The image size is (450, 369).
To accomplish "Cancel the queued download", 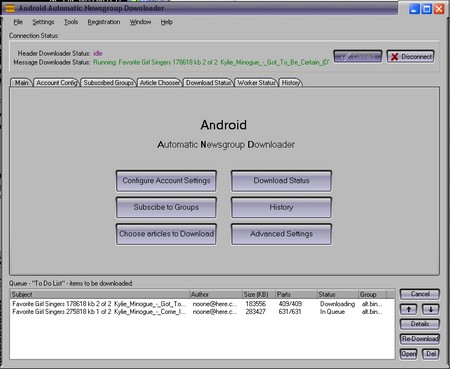I will pyautogui.click(x=420, y=294).
